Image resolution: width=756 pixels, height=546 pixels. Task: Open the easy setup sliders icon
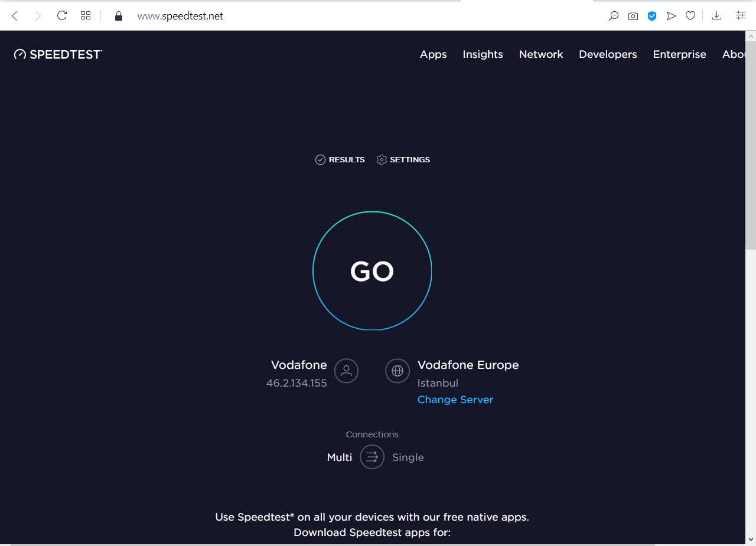[740, 16]
